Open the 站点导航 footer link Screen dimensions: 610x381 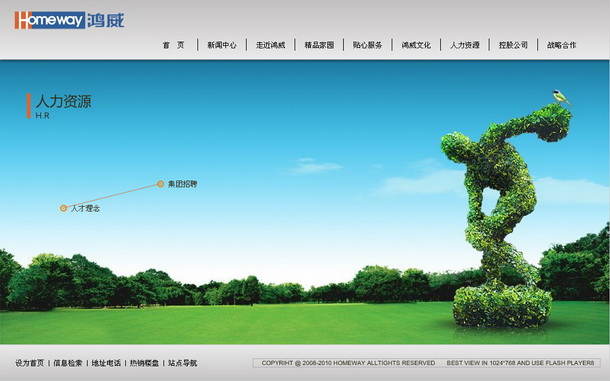click(182, 363)
